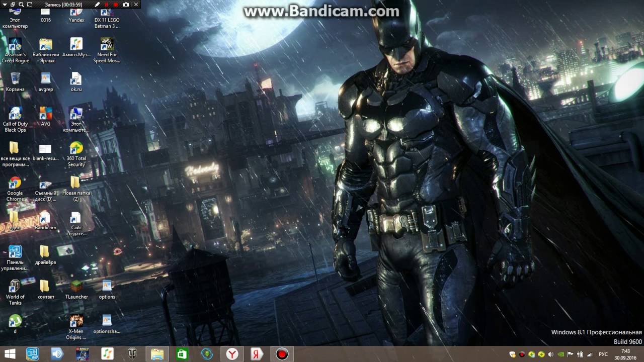Image resolution: width=644 pixels, height=362 pixels.
Task: Click the magnifier icon on Bandicam recording bar
Action: click(21, 5)
